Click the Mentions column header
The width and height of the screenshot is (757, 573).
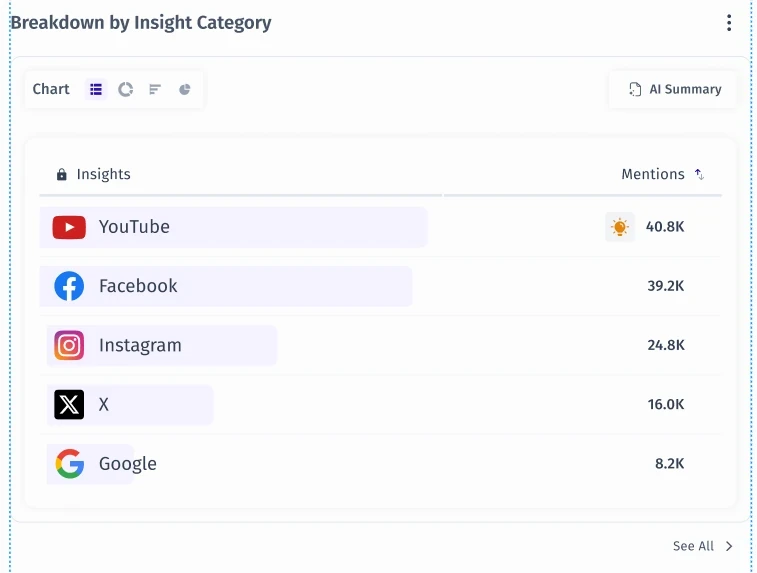pyautogui.click(x=653, y=174)
